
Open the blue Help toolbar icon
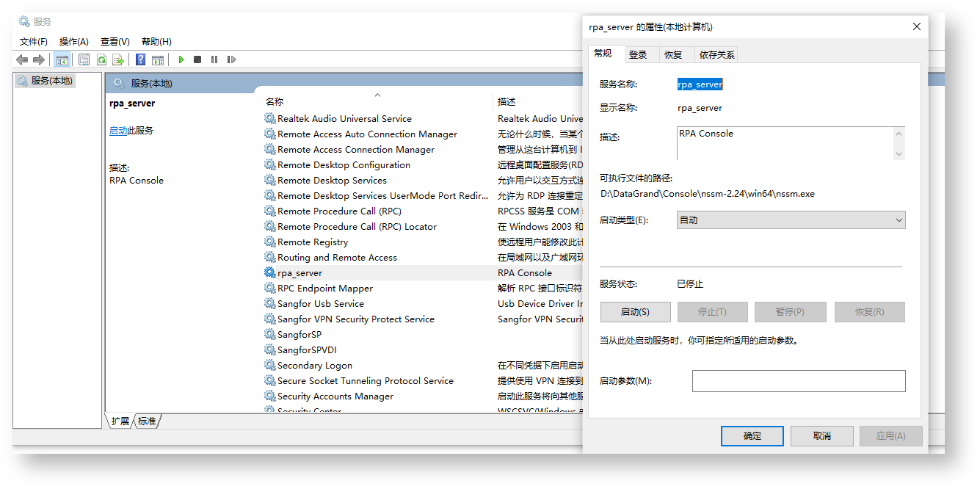(x=140, y=59)
